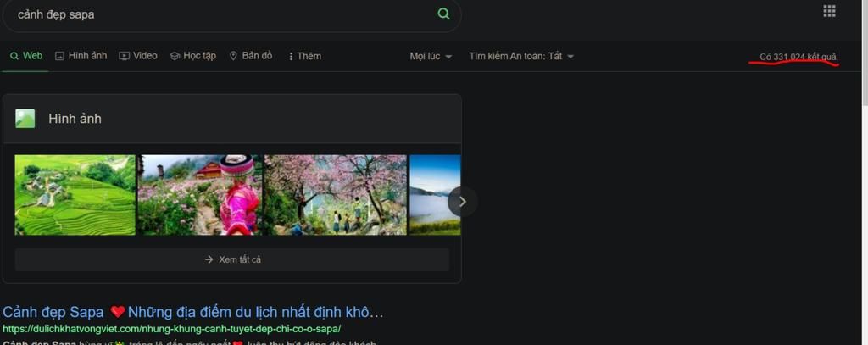Image resolution: width=868 pixels, height=345 pixels.
Task: Click the Xem tất cả button
Action: click(232, 259)
